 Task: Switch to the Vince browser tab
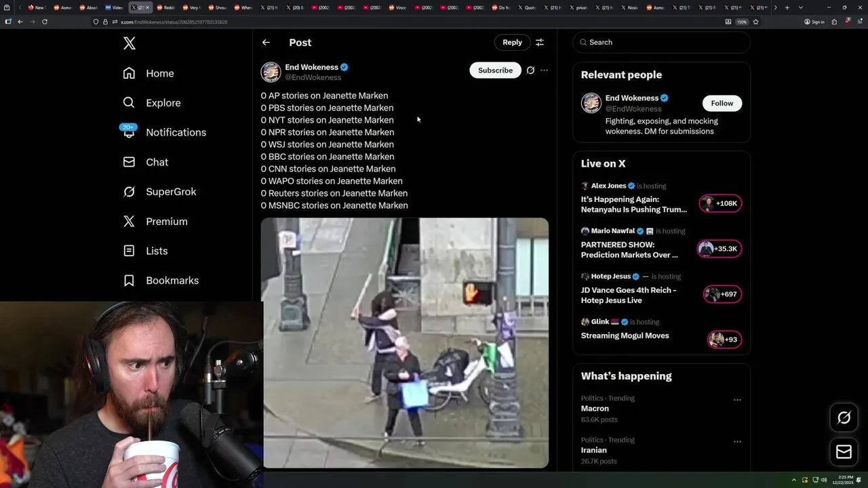pyautogui.click(x=397, y=7)
